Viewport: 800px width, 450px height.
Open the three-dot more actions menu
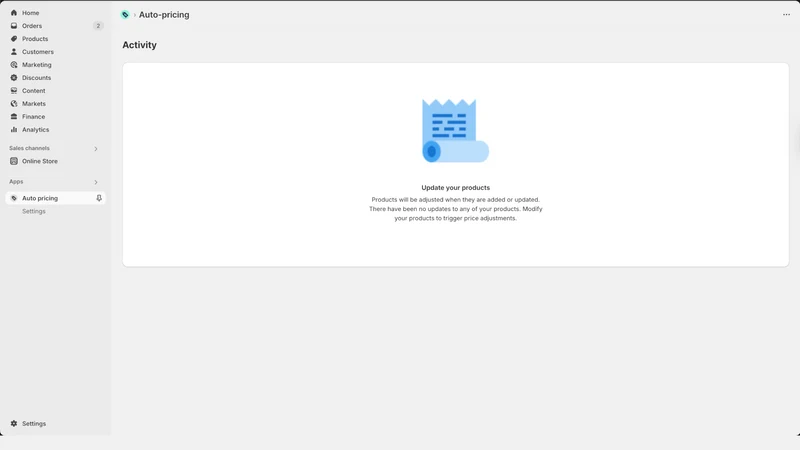click(x=786, y=15)
